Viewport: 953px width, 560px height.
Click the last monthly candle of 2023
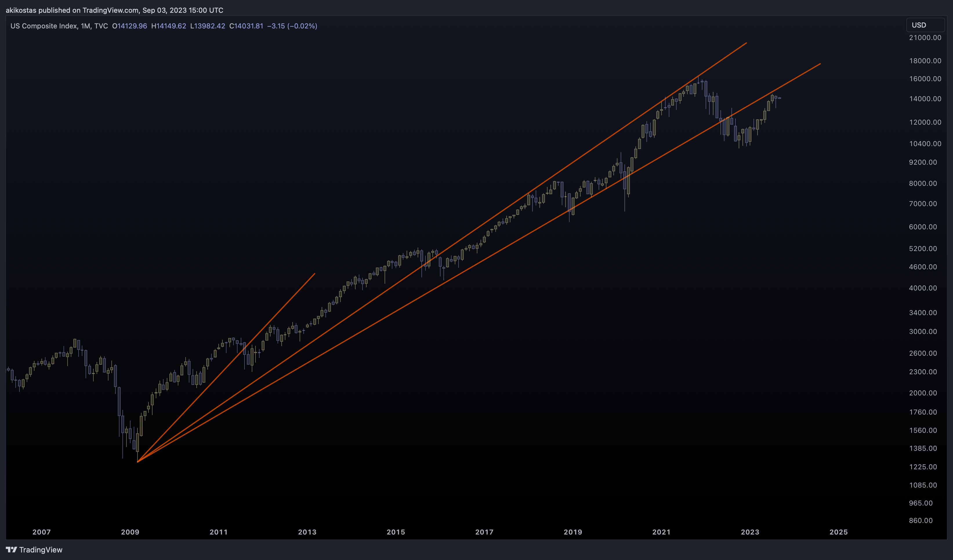779,98
